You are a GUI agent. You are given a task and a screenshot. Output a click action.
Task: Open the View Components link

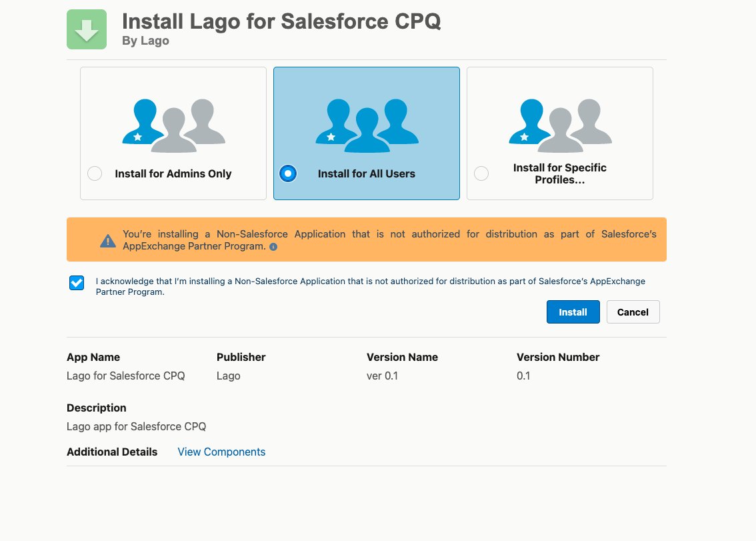(221, 452)
